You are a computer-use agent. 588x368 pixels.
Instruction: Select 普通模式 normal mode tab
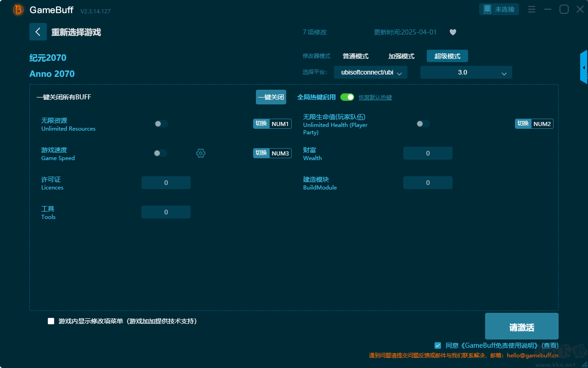(356, 56)
